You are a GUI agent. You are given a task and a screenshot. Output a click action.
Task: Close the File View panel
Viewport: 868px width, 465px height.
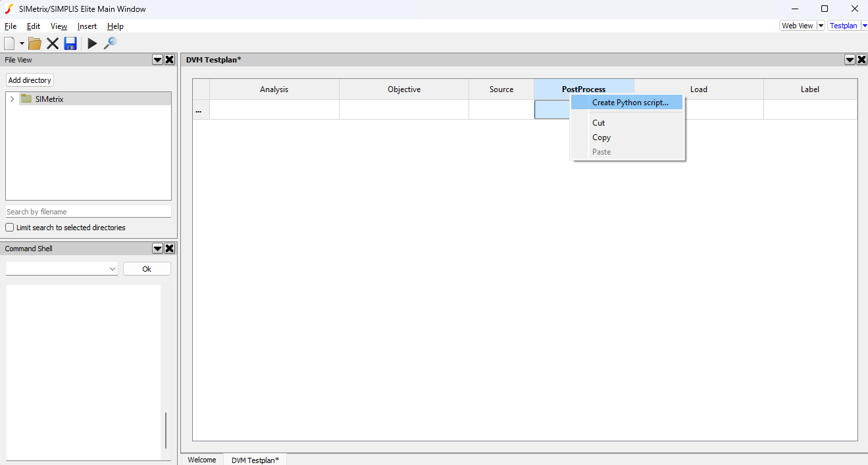[169, 59]
